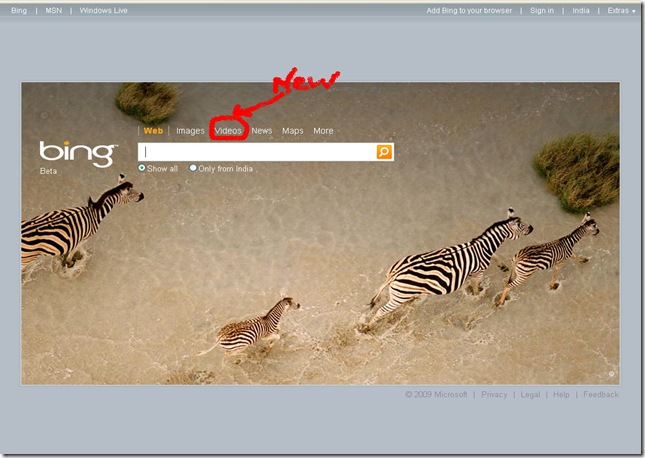Select Only from India radio button
The image size is (645, 458).
pos(193,168)
